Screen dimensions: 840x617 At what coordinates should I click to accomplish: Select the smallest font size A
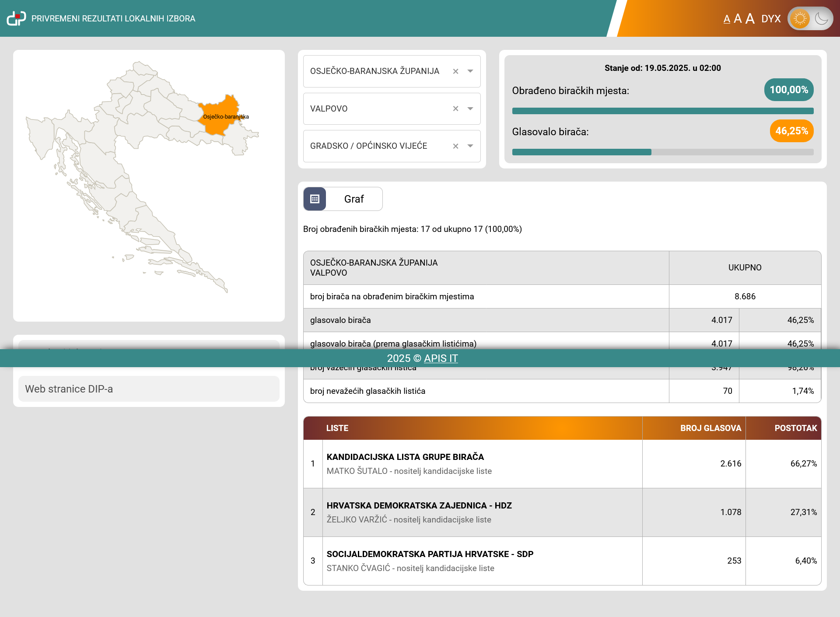tap(727, 19)
